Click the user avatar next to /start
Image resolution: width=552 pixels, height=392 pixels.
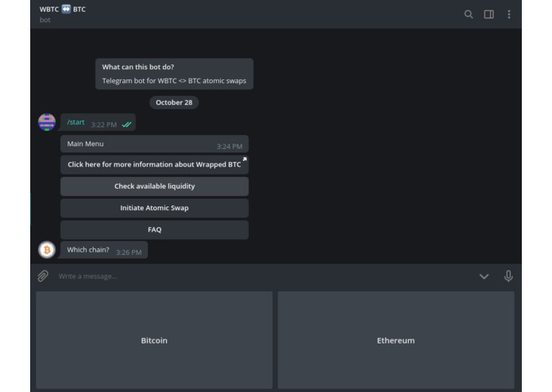pyautogui.click(x=47, y=122)
